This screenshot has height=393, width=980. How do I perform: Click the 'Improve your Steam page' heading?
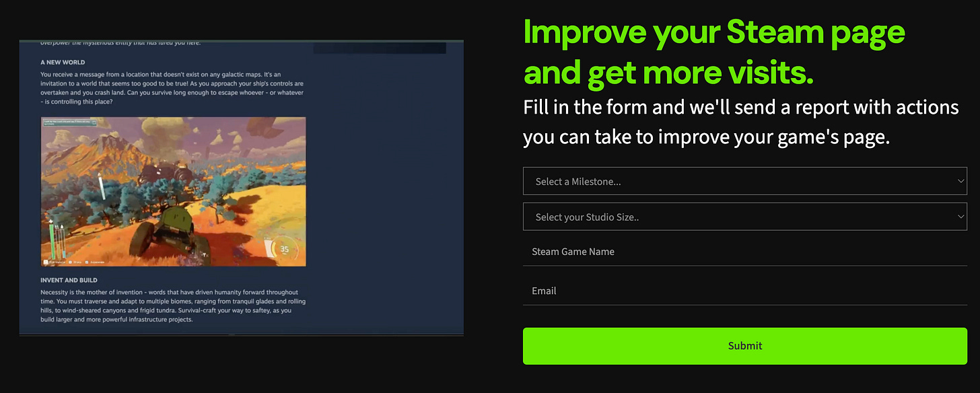714,52
